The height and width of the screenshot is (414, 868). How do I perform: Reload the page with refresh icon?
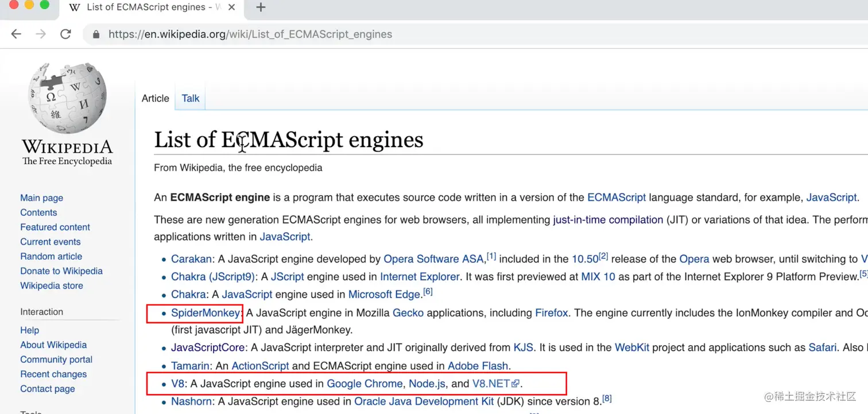(x=65, y=34)
